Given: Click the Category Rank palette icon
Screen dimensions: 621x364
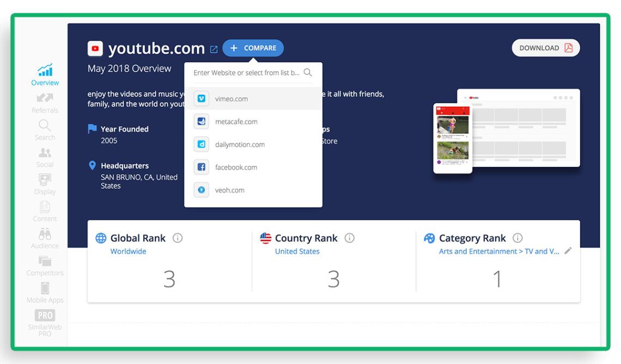Looking at the screenshot, I should pyautogui.click(x=429, y=238).
